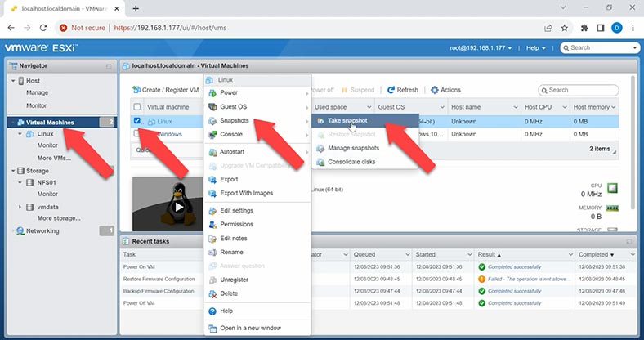Click the Power On VM task row

point(378,267)
